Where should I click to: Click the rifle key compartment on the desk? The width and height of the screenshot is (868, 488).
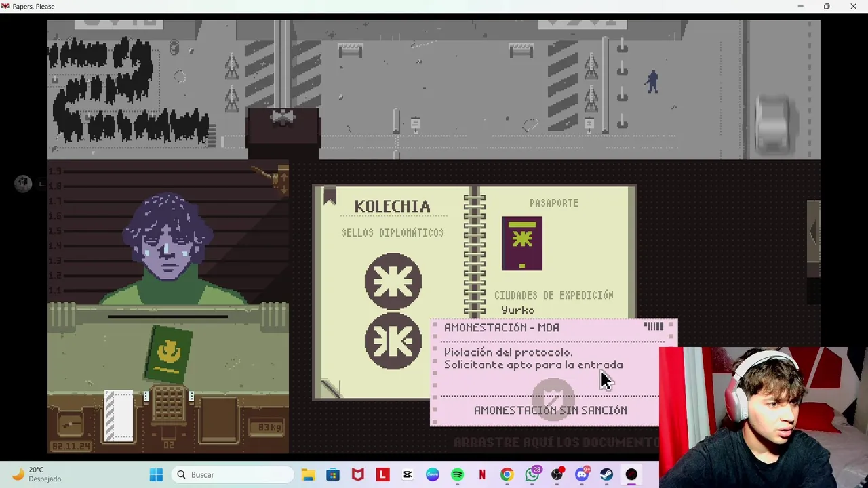[x=71, y=426]
